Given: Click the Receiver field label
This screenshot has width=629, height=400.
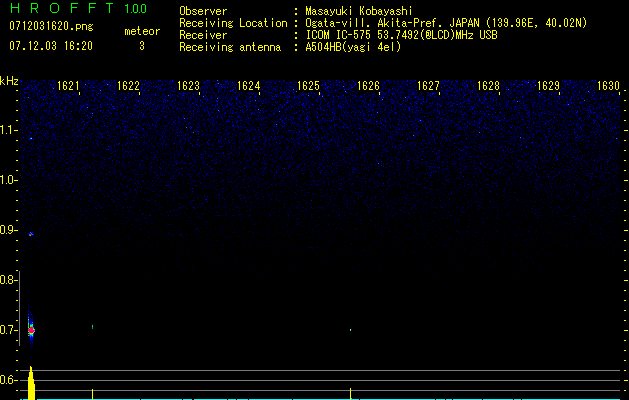Looking at the screenshot, I should point(203,35).
